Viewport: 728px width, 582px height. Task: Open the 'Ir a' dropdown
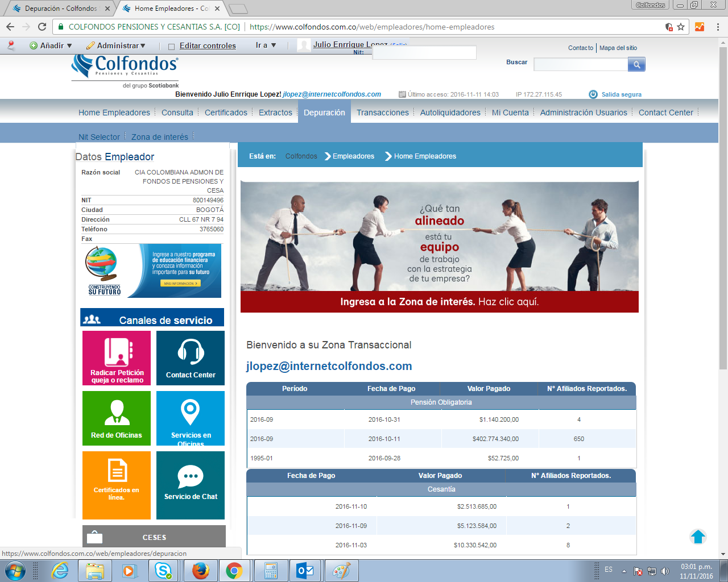[266, 45]
